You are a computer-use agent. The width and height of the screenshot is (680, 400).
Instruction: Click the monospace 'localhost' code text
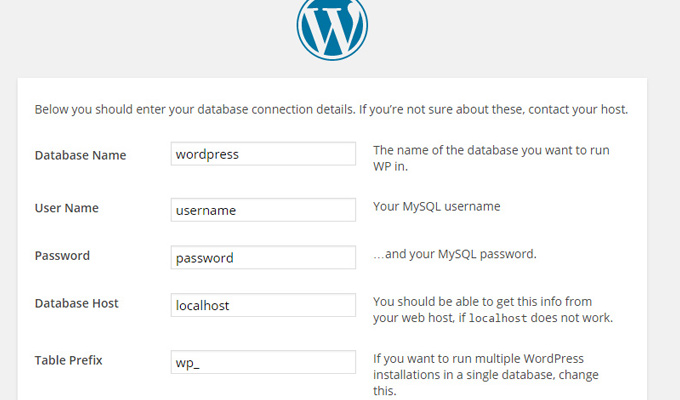coord(498,318)
